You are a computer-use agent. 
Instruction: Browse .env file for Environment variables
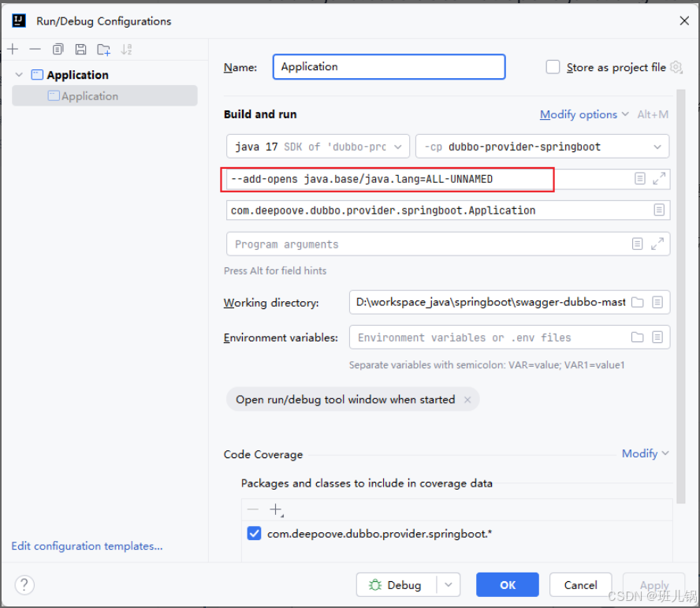[638, 338]
